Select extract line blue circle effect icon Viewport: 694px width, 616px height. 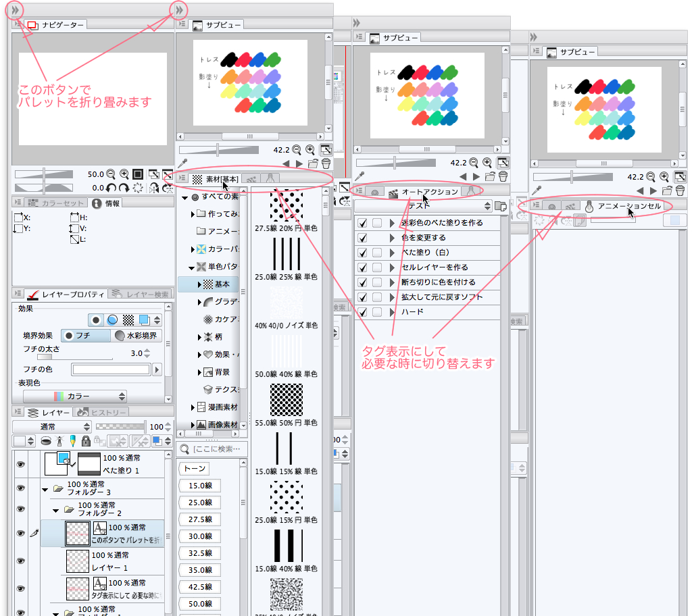click(x=112, y=320)
